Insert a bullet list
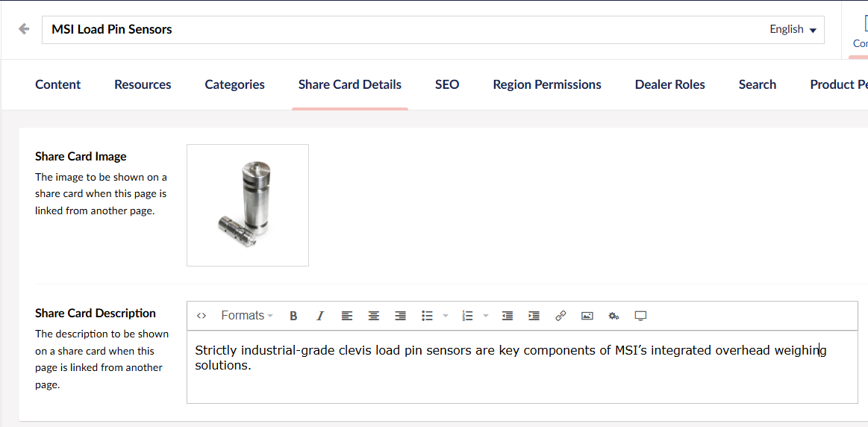This screenshot has height=427, width=868. [x=427, y=316]
